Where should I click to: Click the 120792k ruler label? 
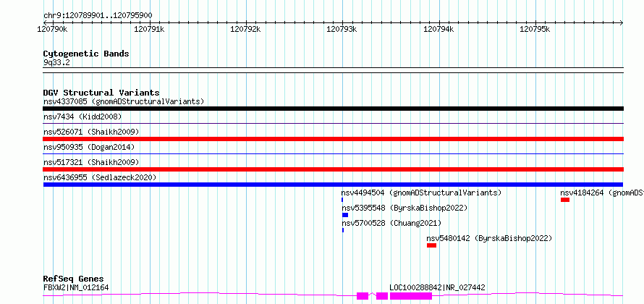click(245, 29)
